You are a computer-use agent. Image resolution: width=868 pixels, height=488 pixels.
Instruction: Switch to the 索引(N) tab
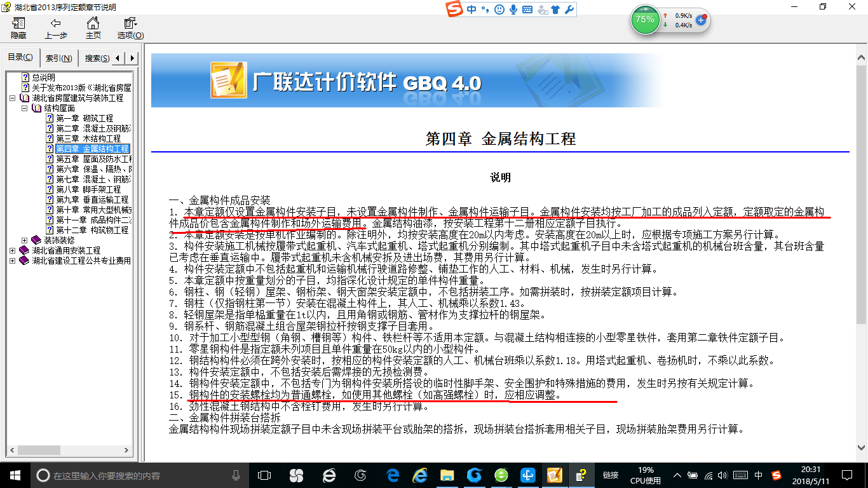pyautogui.click(x=58, y=58)
